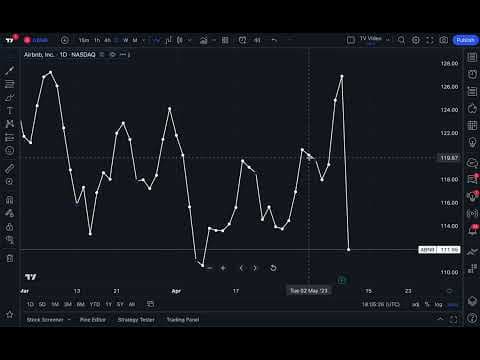
Task: Click Airbnb, Inc. symbol title
Action: [x=39, y=55]
